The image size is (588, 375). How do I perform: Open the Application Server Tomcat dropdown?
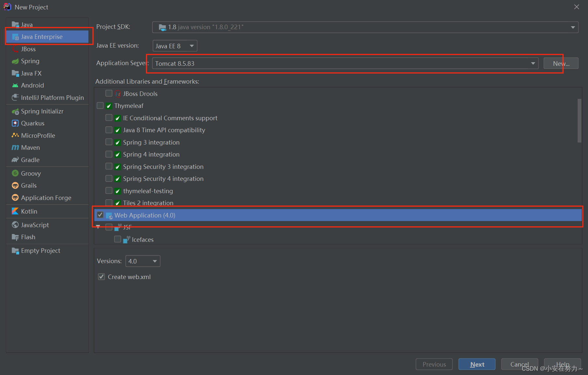(x=345, y=64)
